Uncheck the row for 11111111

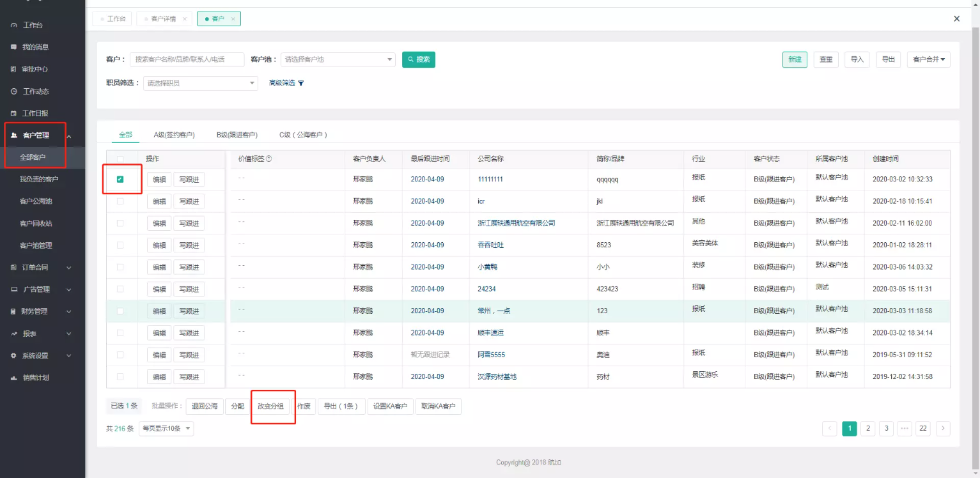tap(120, 180)
